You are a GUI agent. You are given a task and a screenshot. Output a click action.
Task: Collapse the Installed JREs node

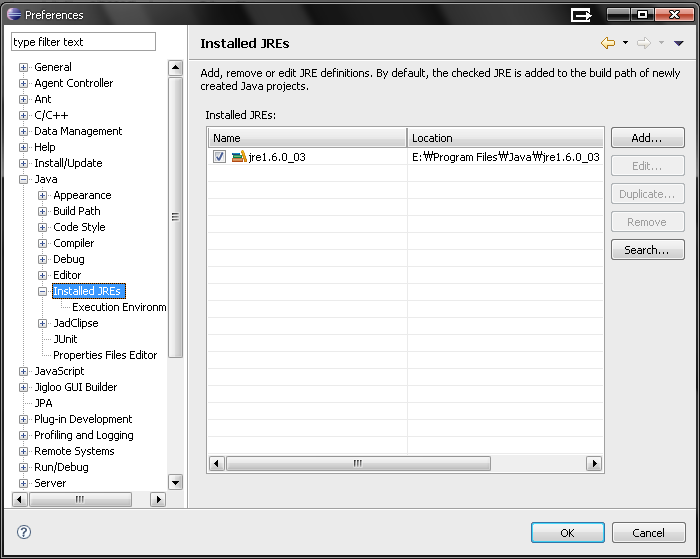tap(42, 292)
